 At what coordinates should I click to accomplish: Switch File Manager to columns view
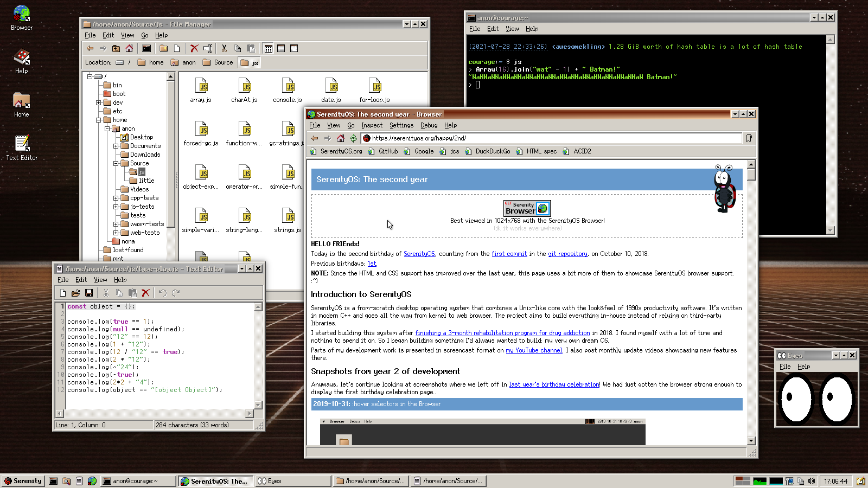tap(294, 48)
